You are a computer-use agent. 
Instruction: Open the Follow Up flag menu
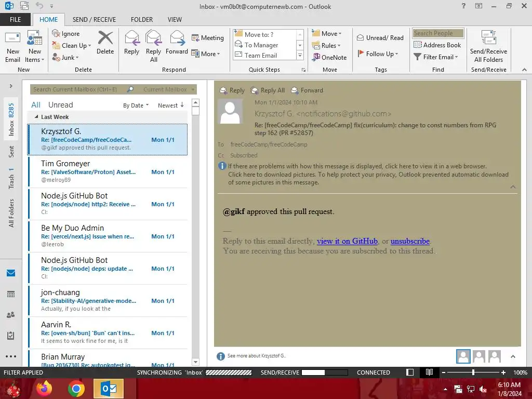tap(378, 54)
